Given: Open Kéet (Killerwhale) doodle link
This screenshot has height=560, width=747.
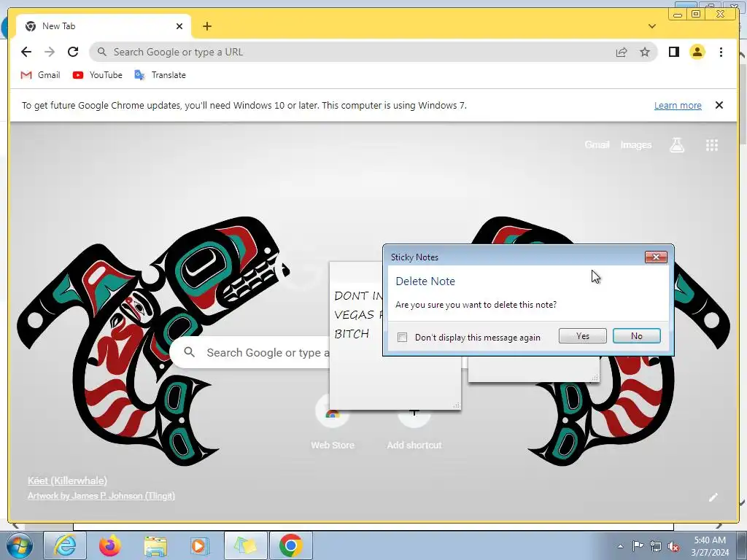Looking at the screenshot, I should click(67, 481).
